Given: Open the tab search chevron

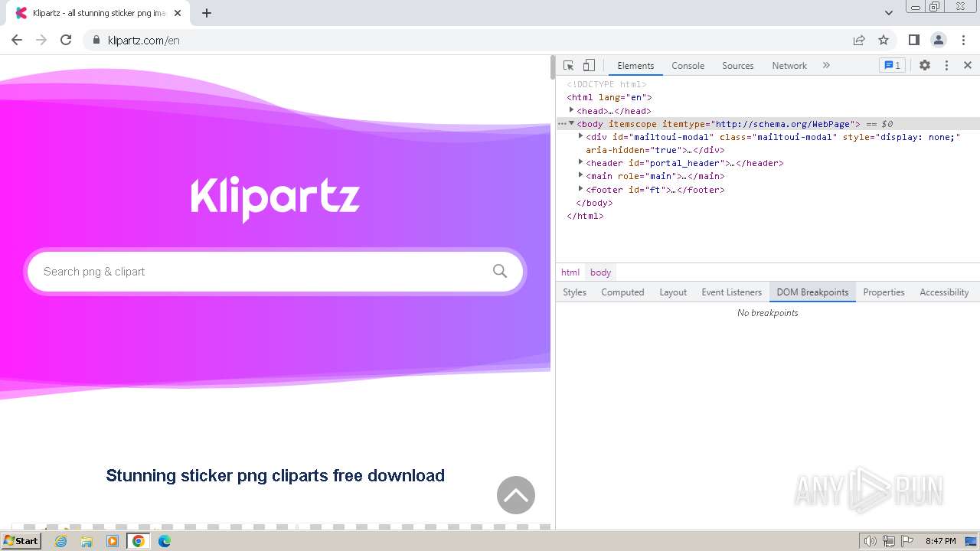Looking at the screenshot, I should (x=888, y=13).
